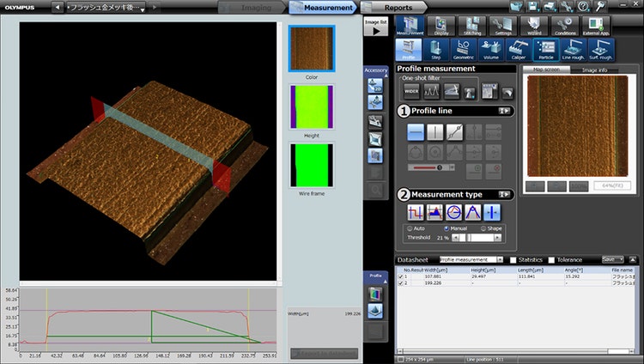Screen dimensions: 644x364
Task: Choose the Volume measurement tool
Action: pyautogui.click(x=490, y=50)
